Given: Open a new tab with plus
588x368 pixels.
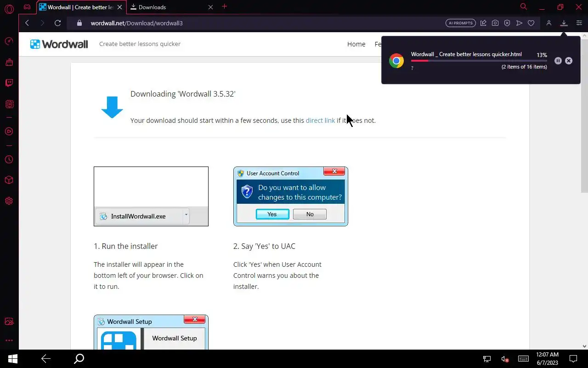Looking at the screenshot, I should [225, 6].
